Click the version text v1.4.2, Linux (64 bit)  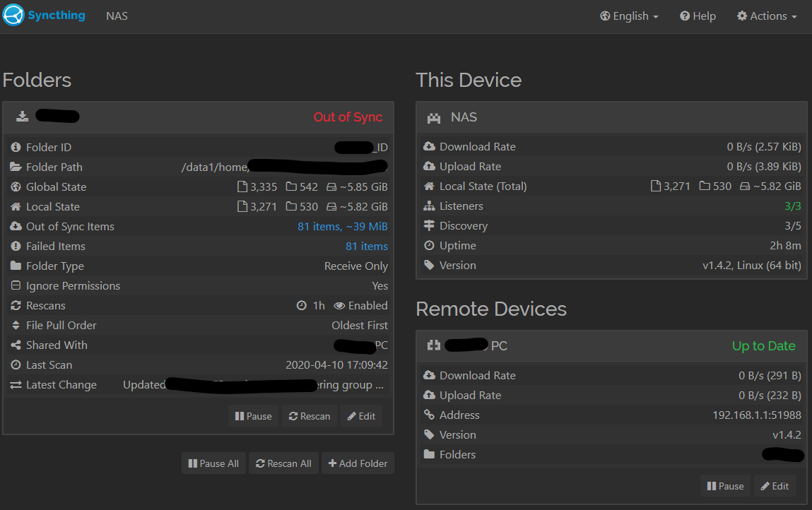(x=752, y=266)
